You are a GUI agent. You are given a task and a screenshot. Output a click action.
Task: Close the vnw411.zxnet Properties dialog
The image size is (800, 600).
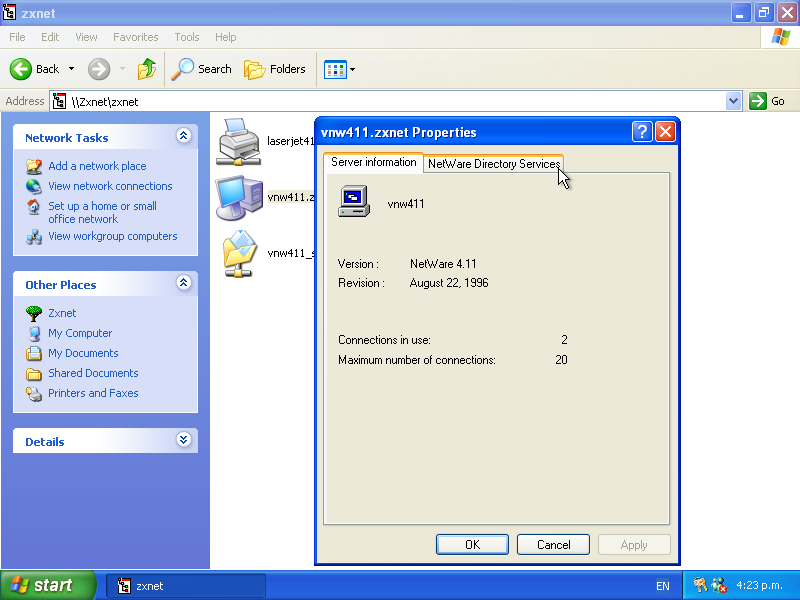click(x=666, y=132)
